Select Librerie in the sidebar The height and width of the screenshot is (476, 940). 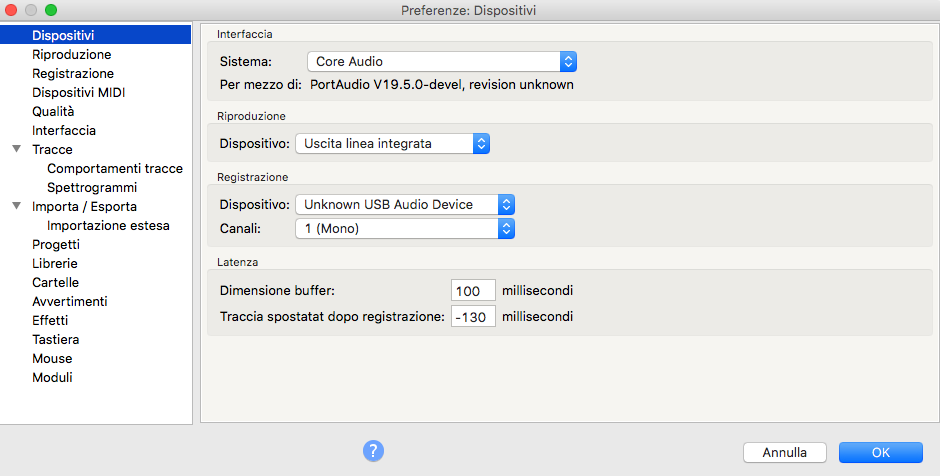pyautogui.click(x=55, y=263)
